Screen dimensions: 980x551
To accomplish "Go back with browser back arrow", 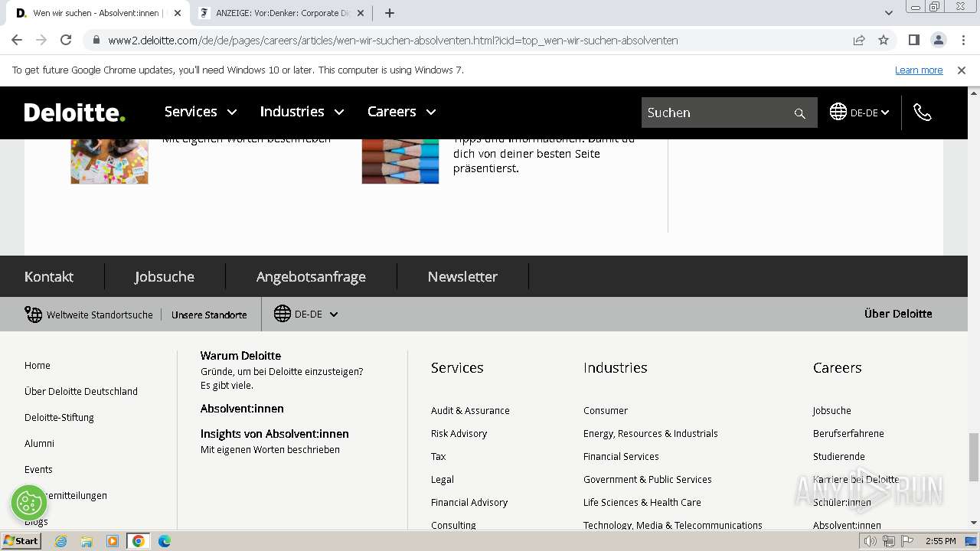I will (17, 40).
